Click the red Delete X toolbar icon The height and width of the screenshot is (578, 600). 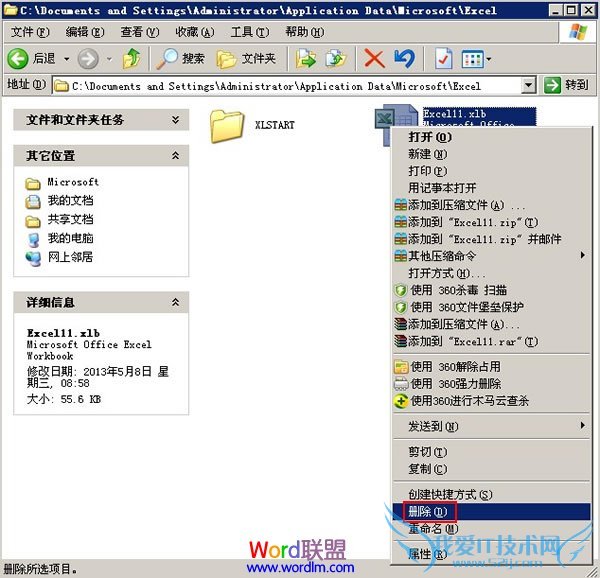pos(374,59)
